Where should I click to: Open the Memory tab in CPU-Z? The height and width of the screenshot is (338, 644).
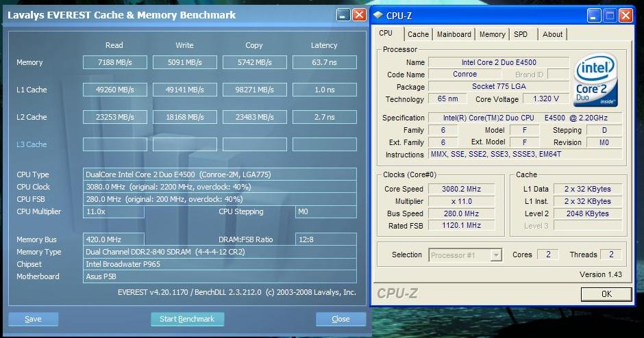tap(492, 34)
